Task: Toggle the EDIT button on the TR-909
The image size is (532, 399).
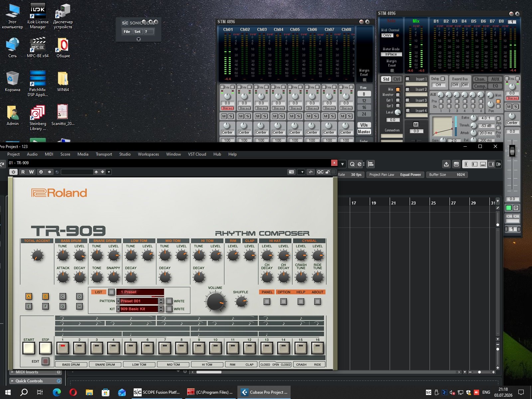Action: tap(46, 361)
